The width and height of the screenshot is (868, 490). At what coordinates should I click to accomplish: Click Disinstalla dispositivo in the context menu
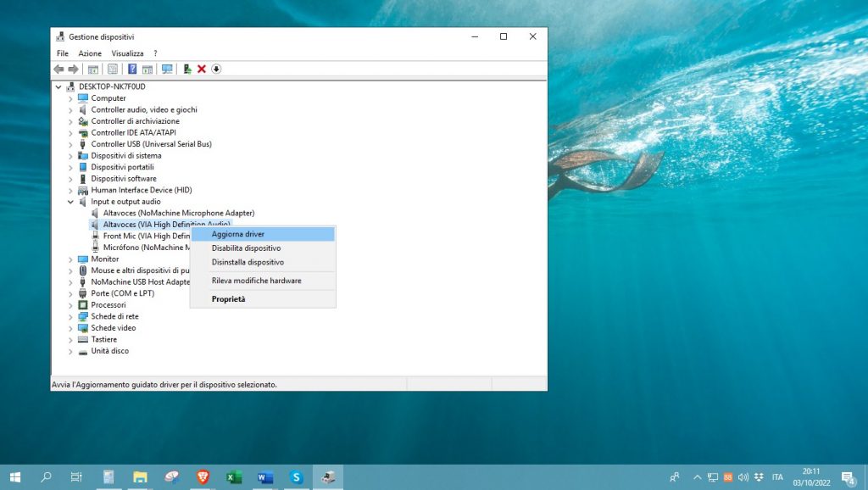(x=248, y=263)
